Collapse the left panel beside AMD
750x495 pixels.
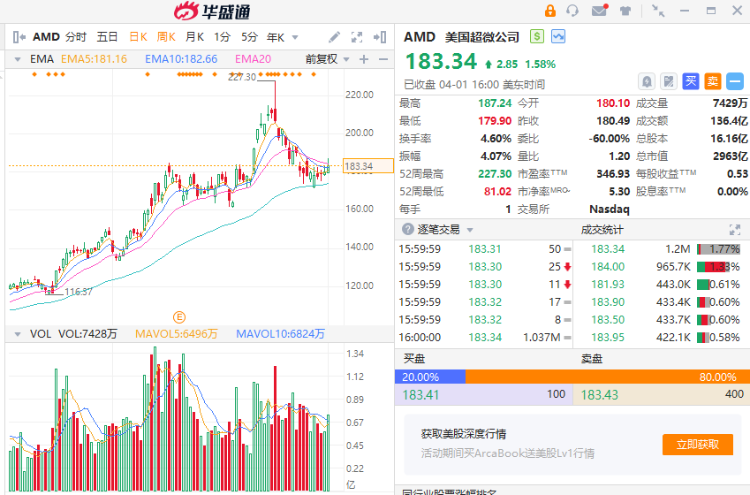pos(19,37)
